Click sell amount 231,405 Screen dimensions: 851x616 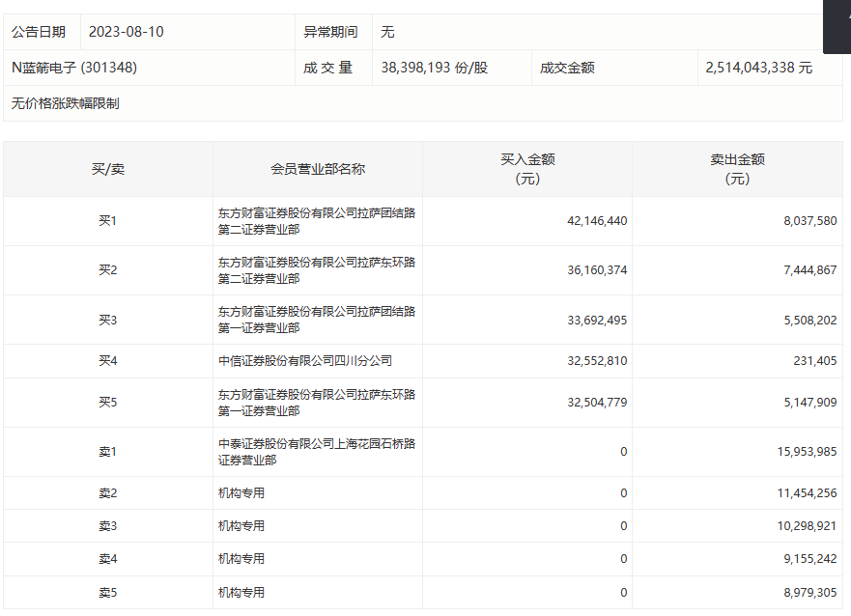pyautogui.click(x=815, y=361)
